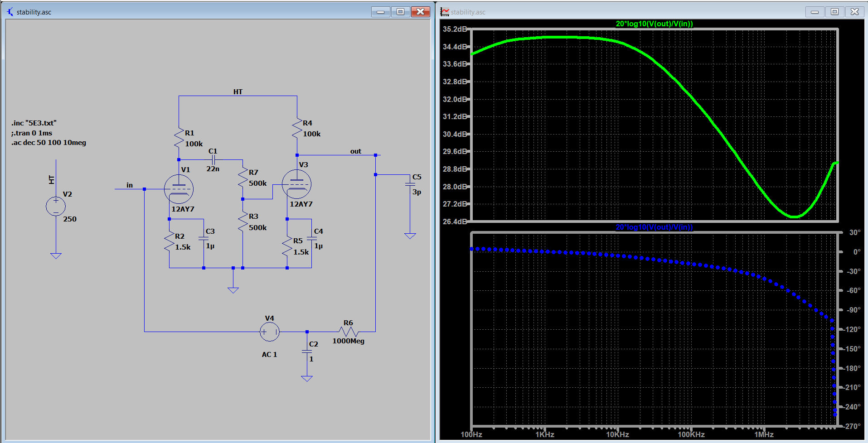Screen dimensions: 868x443
Task: Select resistor R6 symbol
Action: coord(349,332)
